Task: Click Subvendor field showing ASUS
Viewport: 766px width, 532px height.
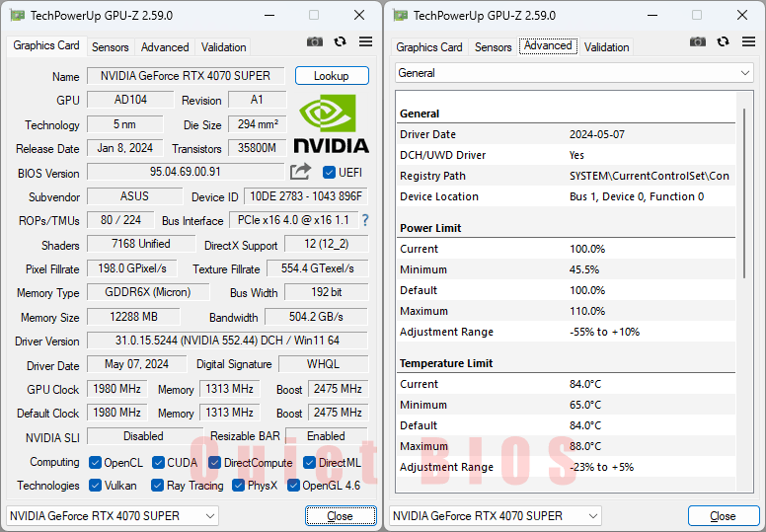Action: pos(134,196)
